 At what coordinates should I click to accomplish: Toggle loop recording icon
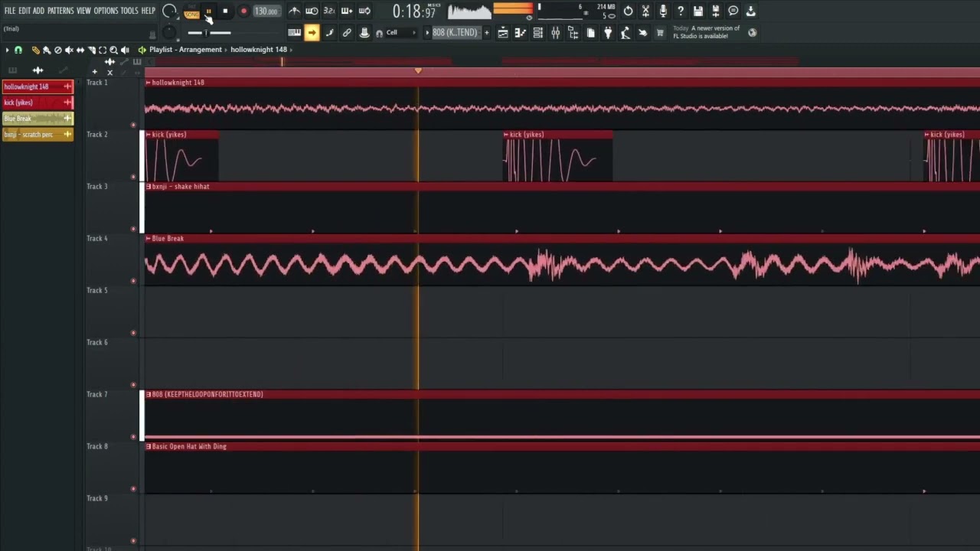[364, 11]
